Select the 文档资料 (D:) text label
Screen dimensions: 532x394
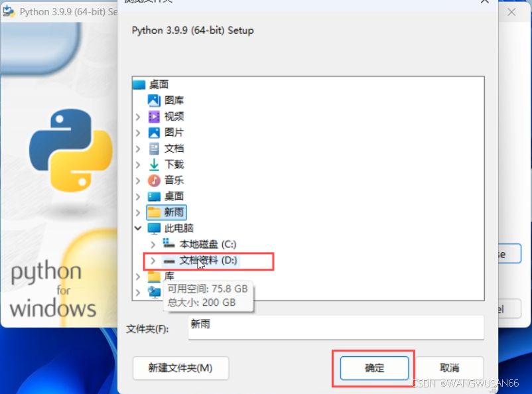click(x=208, y=260)
